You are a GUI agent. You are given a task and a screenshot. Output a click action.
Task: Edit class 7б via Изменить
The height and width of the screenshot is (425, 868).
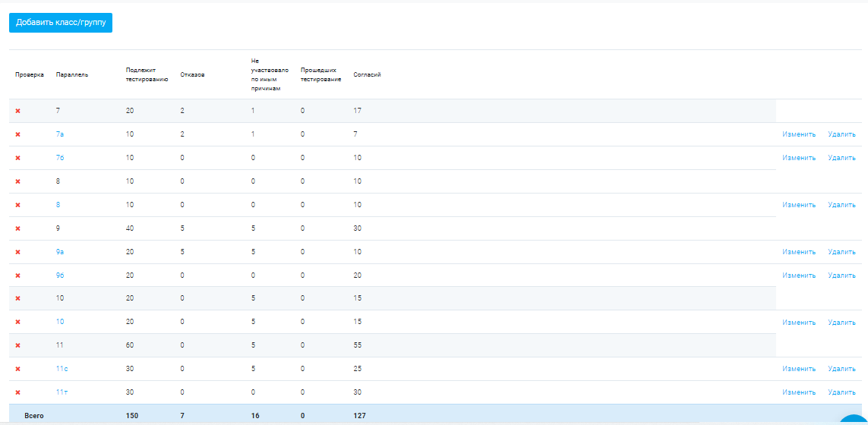[x=799, y=158]
